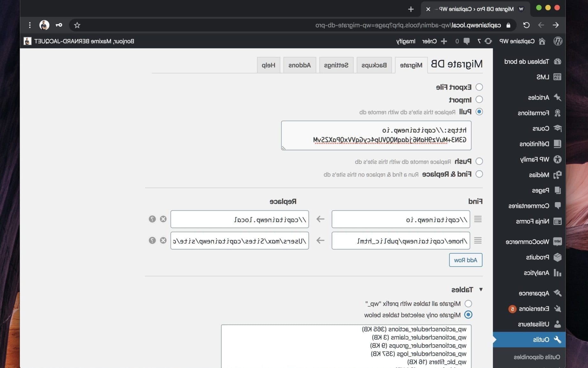Screen dimensions: 588x368
Task: Open the comments bubble in admin bar
Action: coord(466,41)
